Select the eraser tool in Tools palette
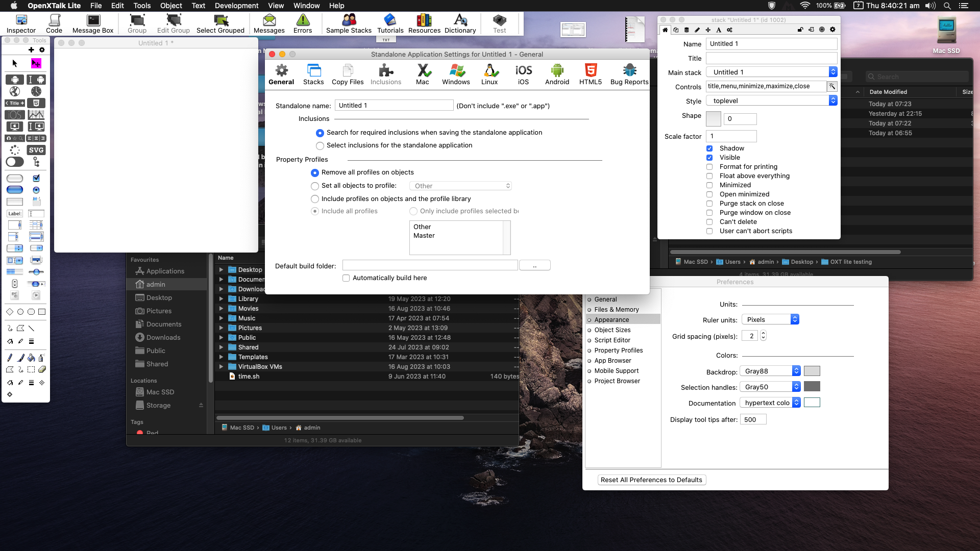 [x=42, y=369]
